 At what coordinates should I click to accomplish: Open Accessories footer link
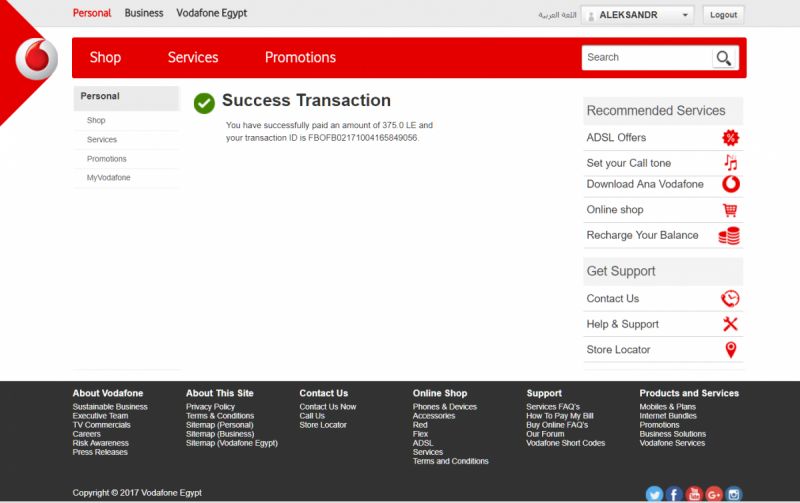[434, 416]
